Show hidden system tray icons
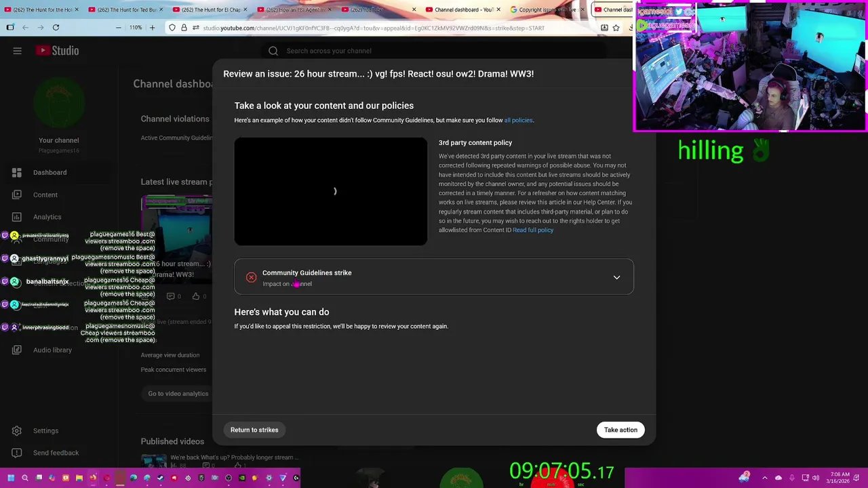 click(764, 478)
